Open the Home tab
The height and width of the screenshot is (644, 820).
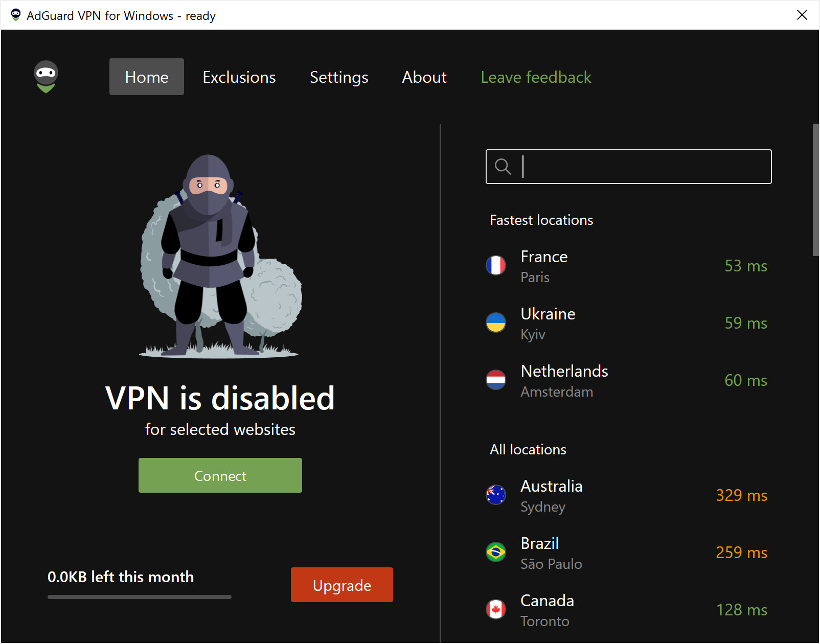click(147, 77)
